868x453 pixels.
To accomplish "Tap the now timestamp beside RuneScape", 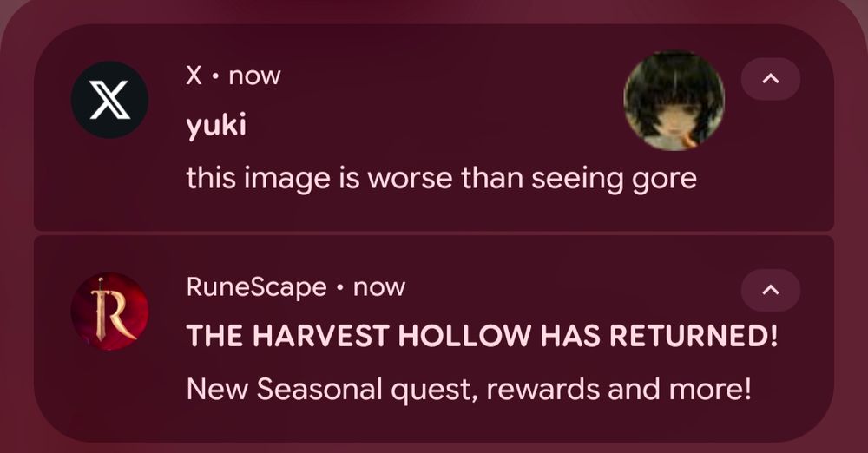I will (379, 288).
